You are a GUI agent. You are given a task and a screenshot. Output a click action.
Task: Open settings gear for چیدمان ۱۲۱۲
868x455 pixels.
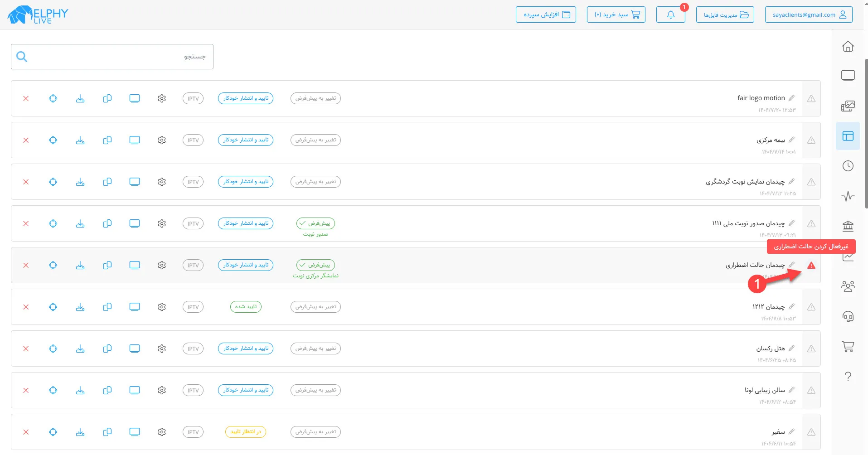point(162,307)
